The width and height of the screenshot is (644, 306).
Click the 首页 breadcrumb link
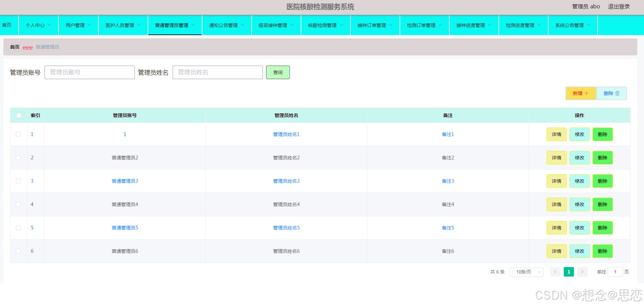pyautogui.click(x=15, y=47)
